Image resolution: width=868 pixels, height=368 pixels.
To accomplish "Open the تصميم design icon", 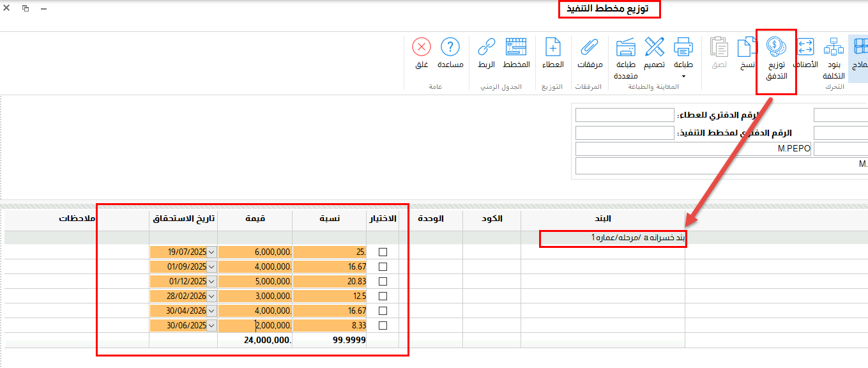I will click(x=655, y=47).
